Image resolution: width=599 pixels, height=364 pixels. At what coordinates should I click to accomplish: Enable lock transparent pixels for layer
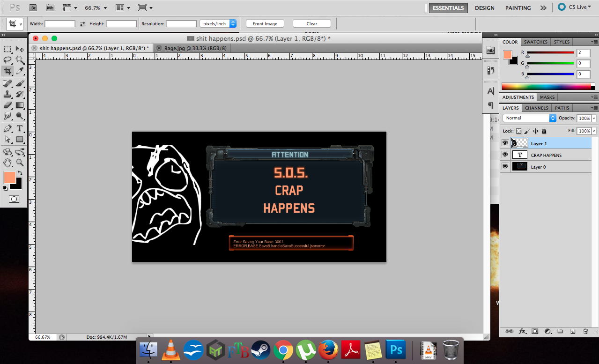pos(518,131)
